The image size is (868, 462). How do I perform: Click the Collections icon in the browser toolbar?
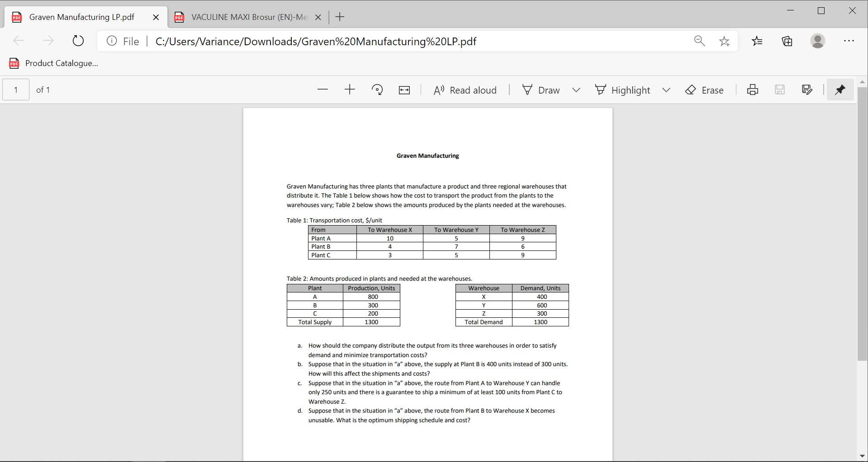787,41
